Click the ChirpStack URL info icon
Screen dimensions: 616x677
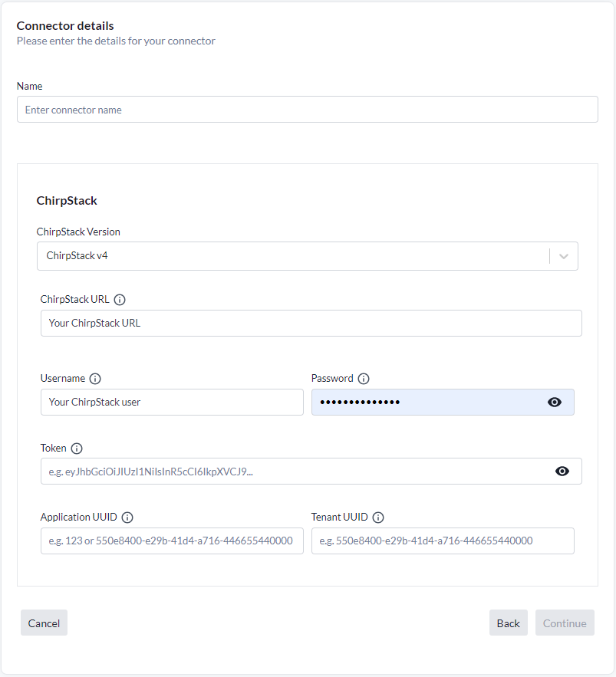click(x=120, y=300)
